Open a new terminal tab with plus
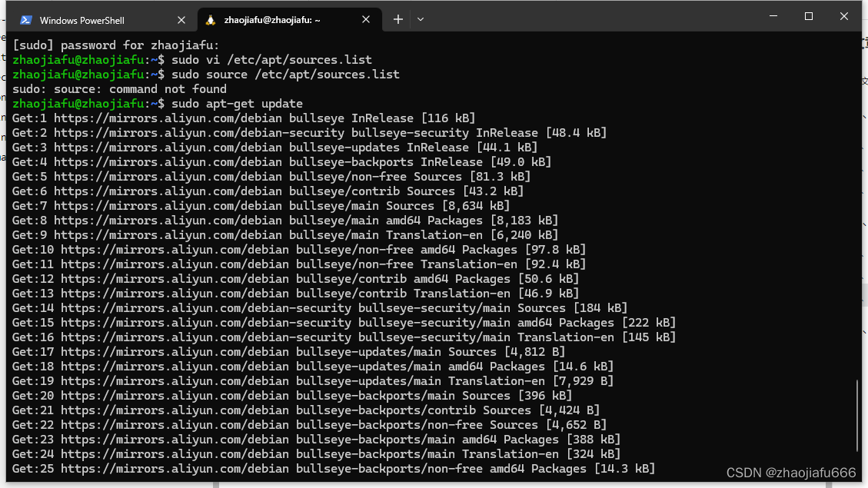Screen dimensions: 868x488 pyautogui.click(x=398, y=19)
